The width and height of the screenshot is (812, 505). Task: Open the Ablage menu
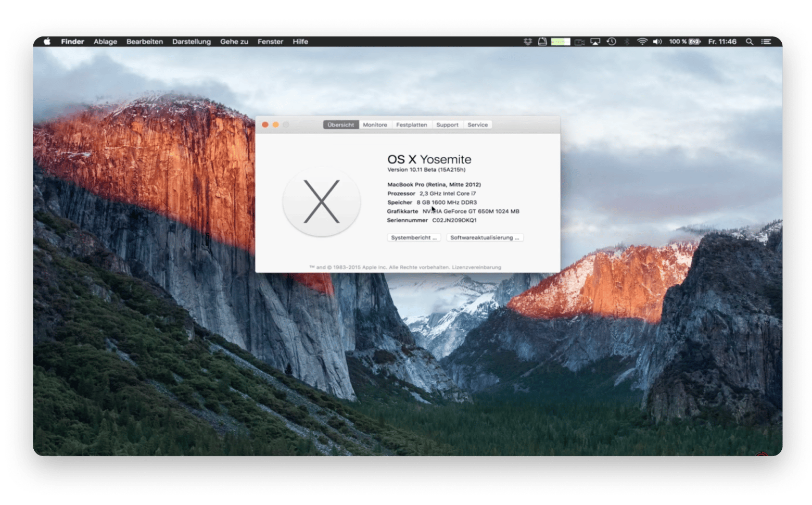tap(105, 42)
